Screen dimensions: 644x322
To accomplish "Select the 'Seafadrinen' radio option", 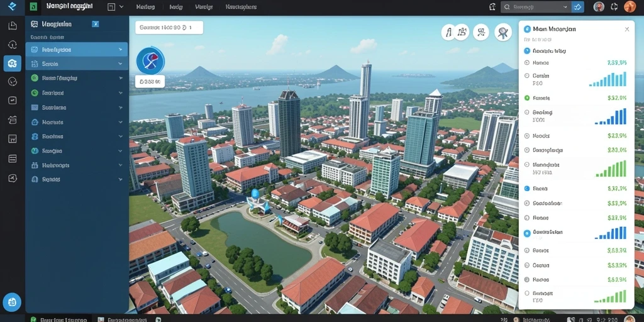I will tap(528, 203).
